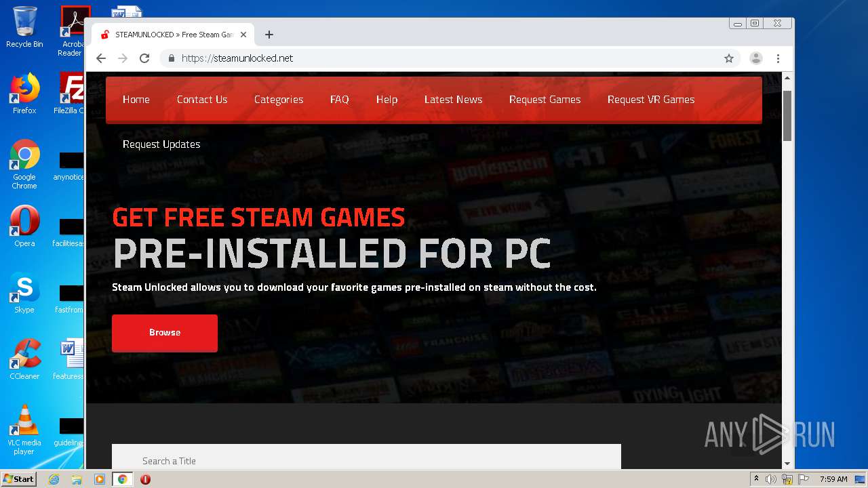This screenshot has width=868, height=488.
Task: Open Action Center flag icon
Action: pos(804,479)
